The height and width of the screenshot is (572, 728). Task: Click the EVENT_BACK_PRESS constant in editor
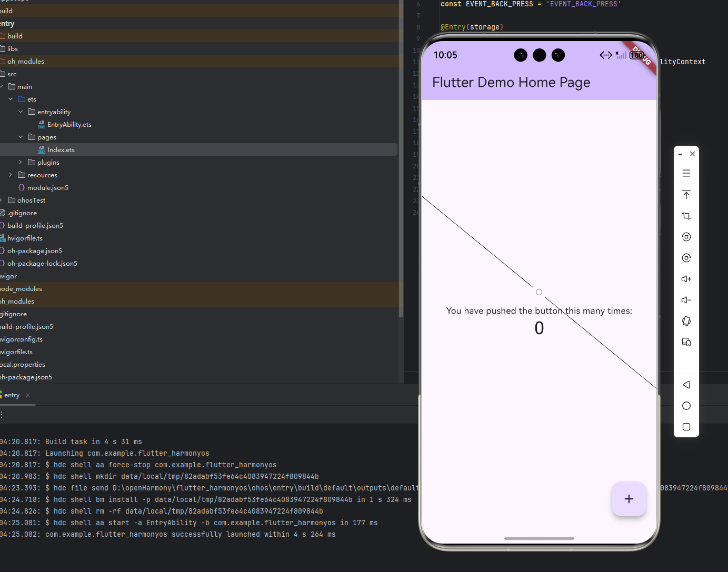[500, 4]
